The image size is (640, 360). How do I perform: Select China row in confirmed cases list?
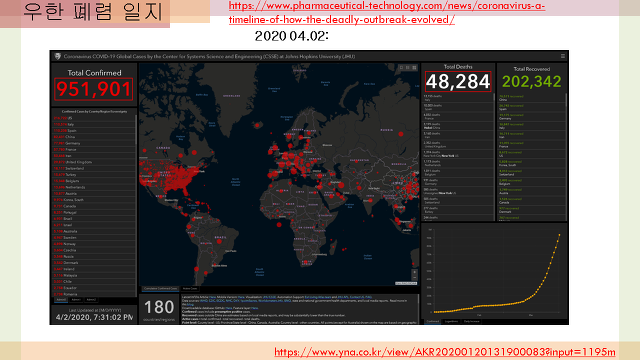click(x=94, y=137)
